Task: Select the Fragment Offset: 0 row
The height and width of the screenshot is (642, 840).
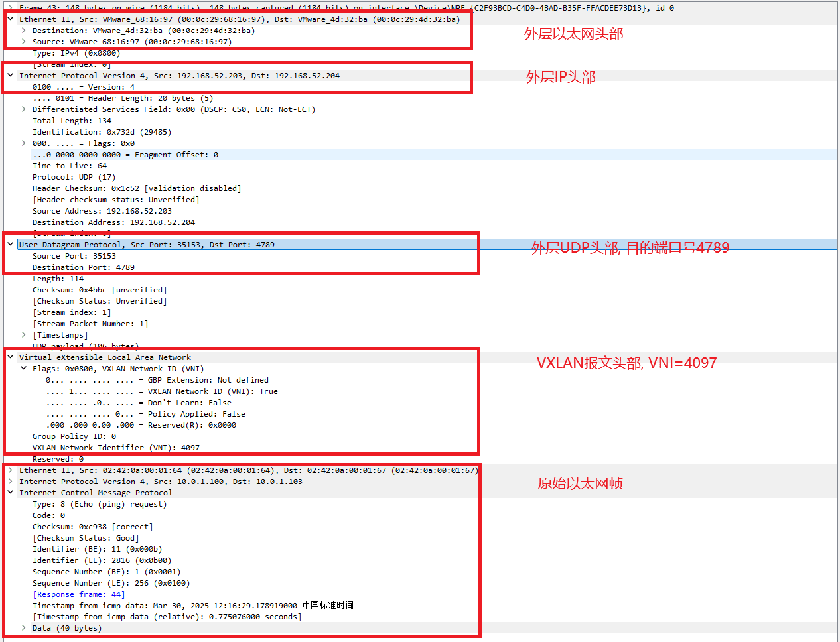Action: point(125,155)
